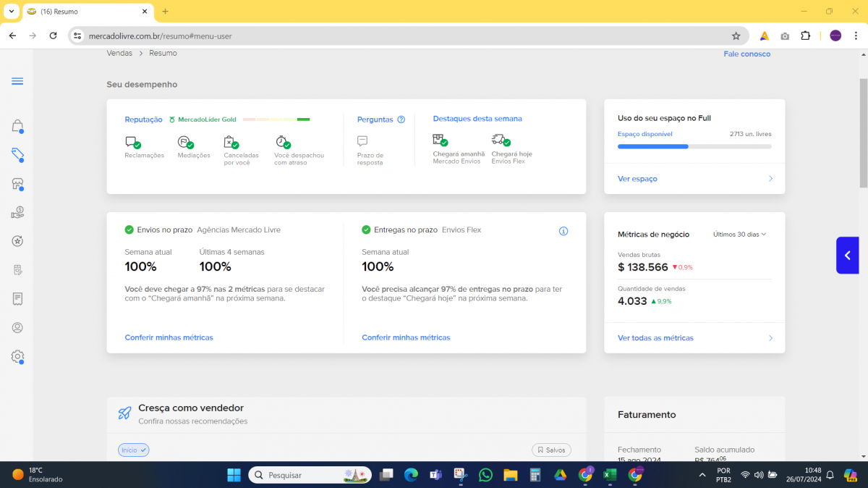Open a new browser tab

(165, 12)
